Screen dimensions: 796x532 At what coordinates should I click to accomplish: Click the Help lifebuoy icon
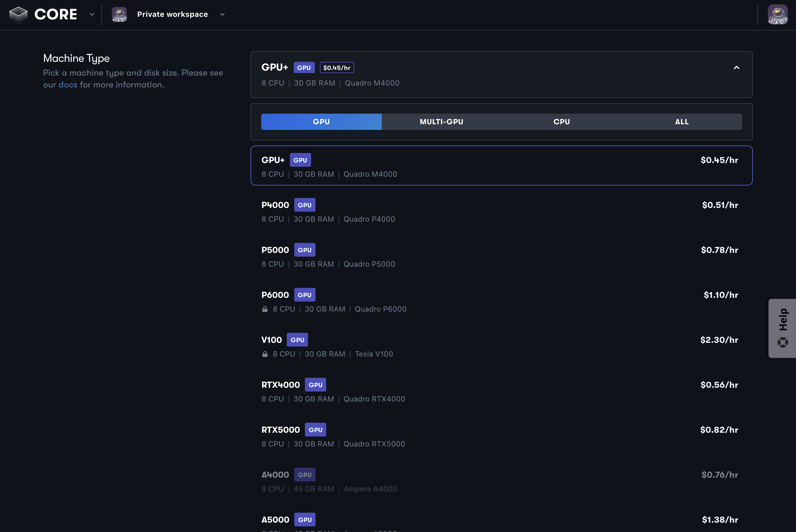click(783, 342)
